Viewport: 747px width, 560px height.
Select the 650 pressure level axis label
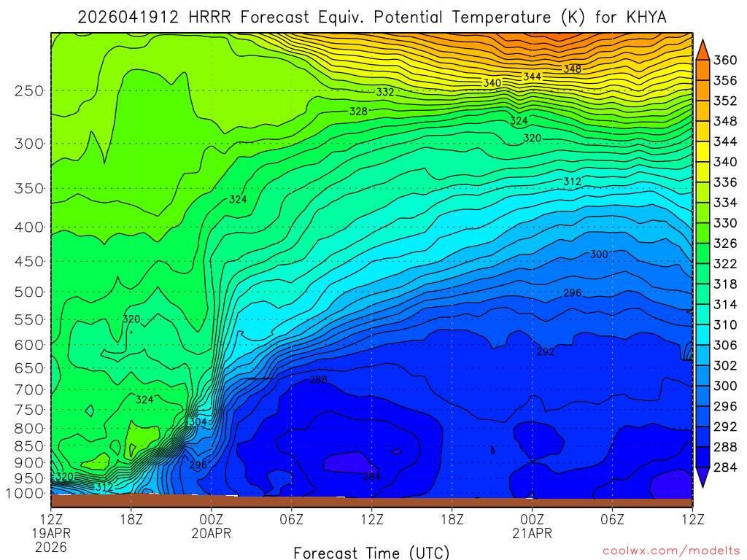(x=29, y=368)
